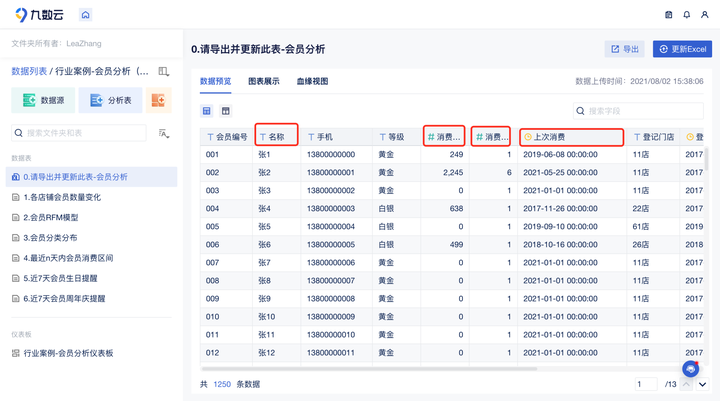
Task: Click the sort files icon beside search
Action: [163, 133]
